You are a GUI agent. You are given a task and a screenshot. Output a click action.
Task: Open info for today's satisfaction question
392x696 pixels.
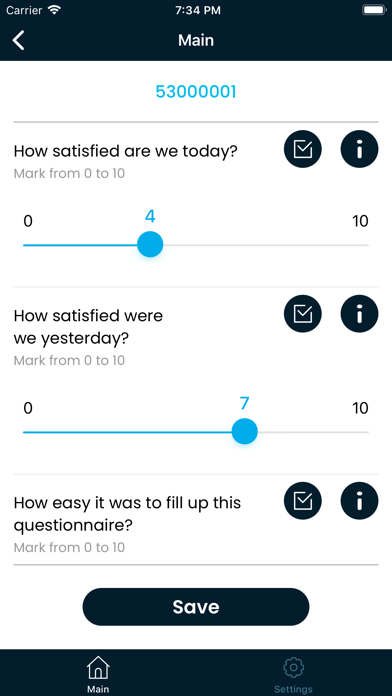point(359,149)
